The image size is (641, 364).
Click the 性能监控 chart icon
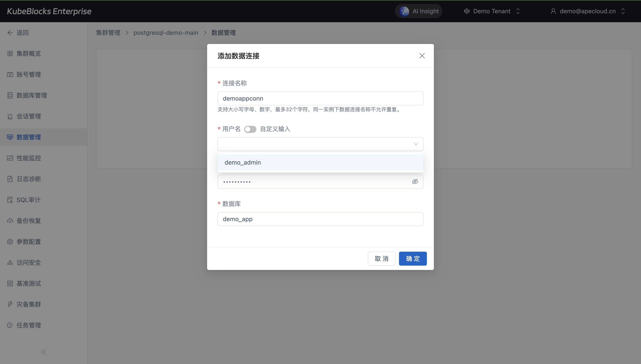click(10, 158)
